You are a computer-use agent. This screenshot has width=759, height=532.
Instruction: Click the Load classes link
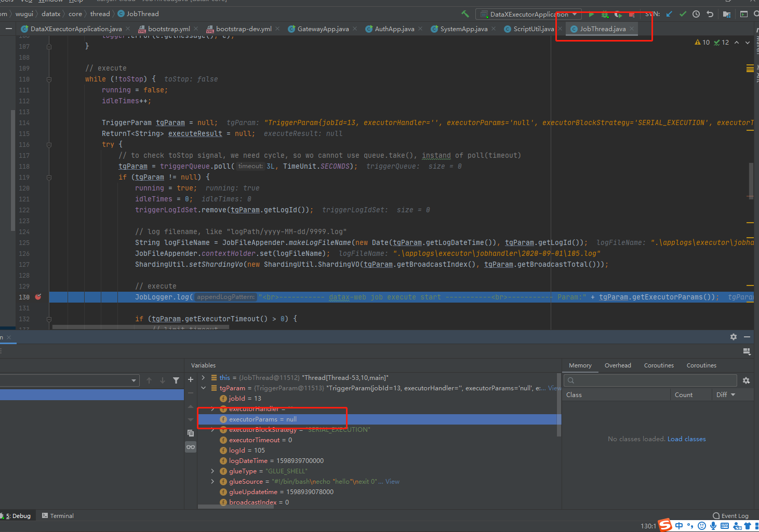(686, 439)
